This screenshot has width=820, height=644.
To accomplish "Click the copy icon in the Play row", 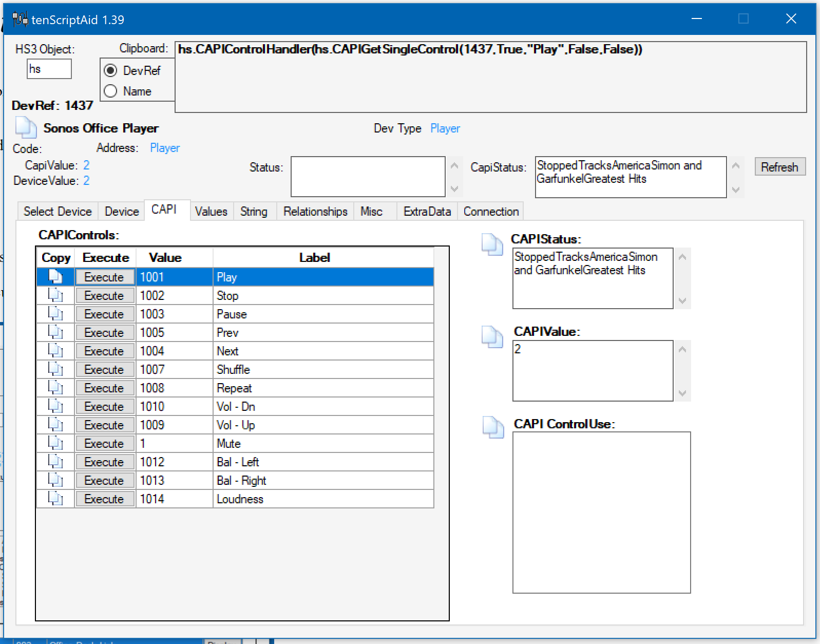I will (55, 277).
